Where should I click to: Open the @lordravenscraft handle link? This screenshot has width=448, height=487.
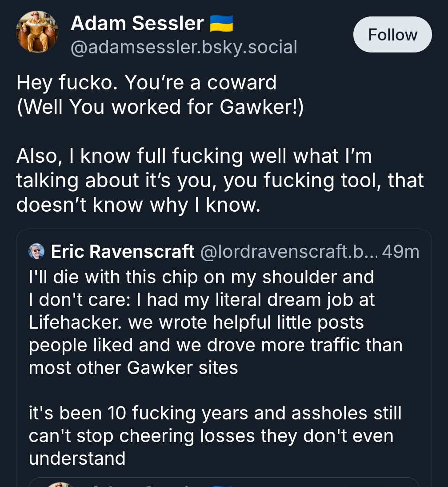[x=289, y=252]
